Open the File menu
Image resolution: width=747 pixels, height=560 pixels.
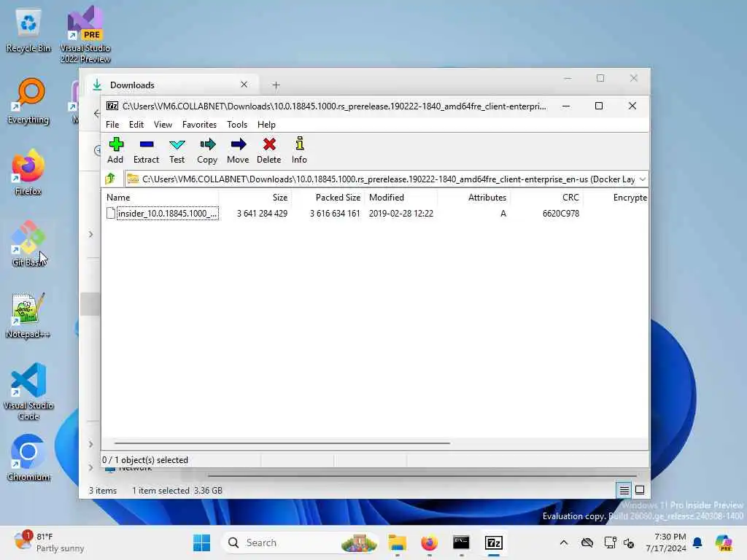pos(112,124)
